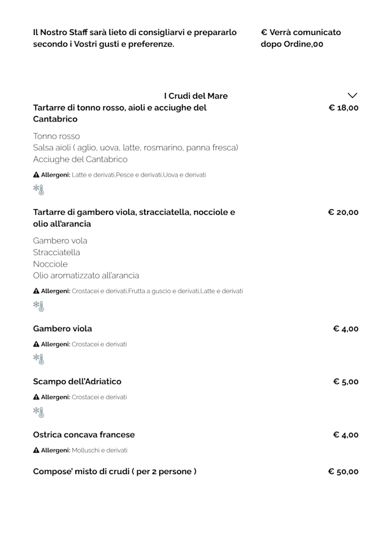
Task: Click the frozen icon under Scampo dell'Adriatico
Action: coord(39,411)
